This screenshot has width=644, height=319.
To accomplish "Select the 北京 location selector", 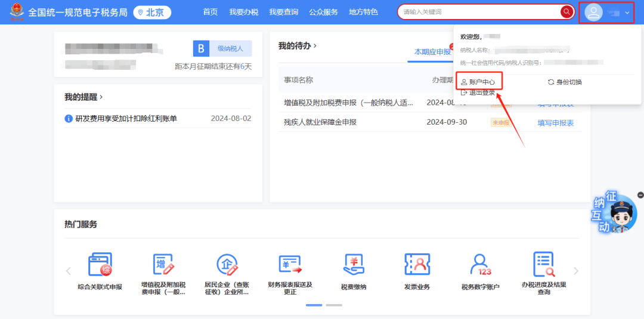I will [152, 13].
